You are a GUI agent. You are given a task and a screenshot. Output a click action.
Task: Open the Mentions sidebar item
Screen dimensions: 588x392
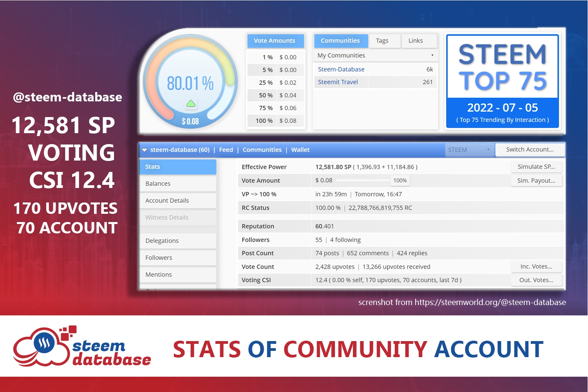[x=178, y=275]
